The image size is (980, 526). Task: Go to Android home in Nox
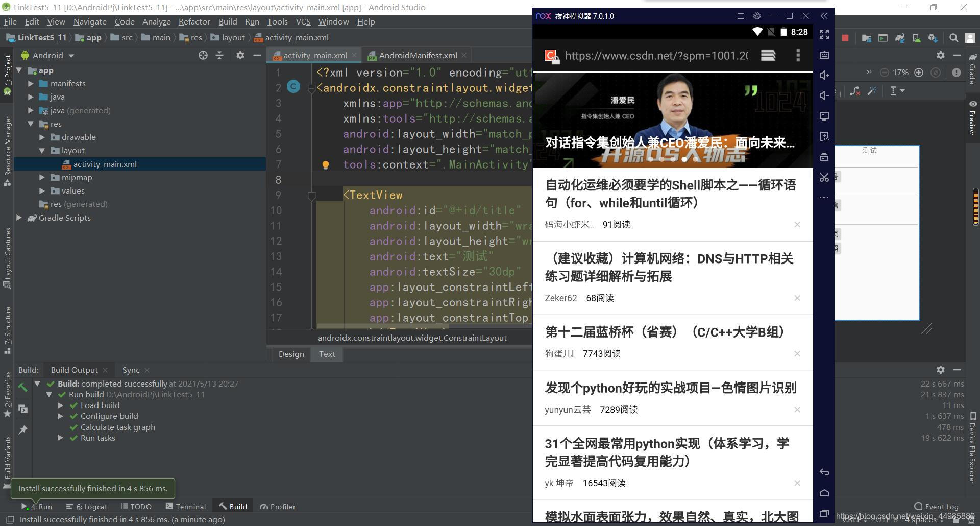click(x=824, y=493)
